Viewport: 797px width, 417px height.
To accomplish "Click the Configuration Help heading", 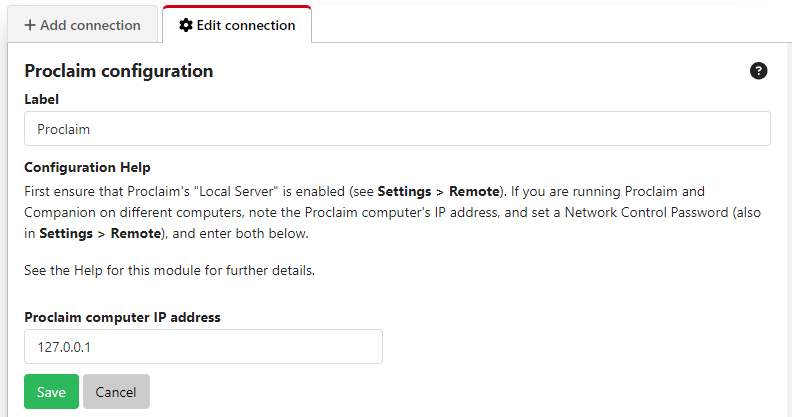I will click(x=87, y=167).
